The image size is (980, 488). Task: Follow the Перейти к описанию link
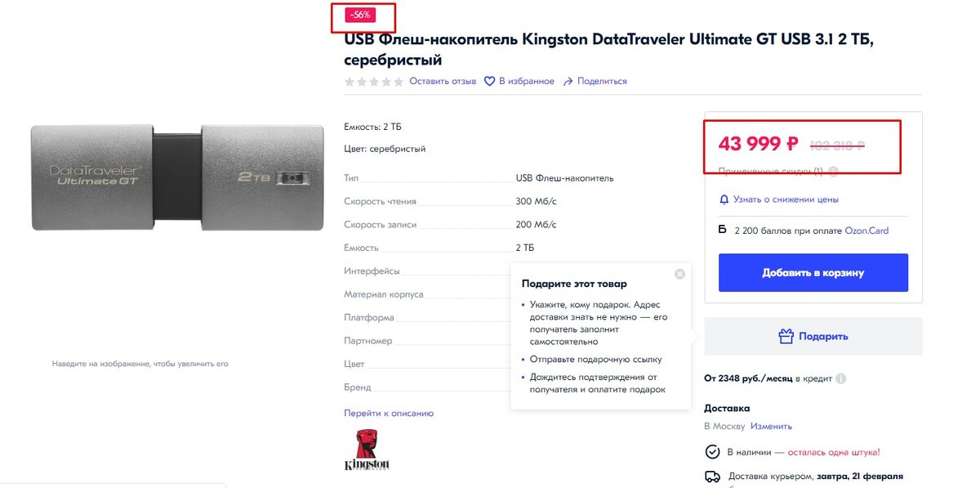click(x=389, y=414)
